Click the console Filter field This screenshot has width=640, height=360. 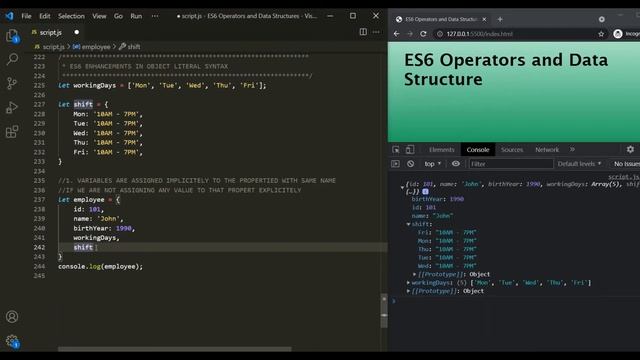point(511,164)
